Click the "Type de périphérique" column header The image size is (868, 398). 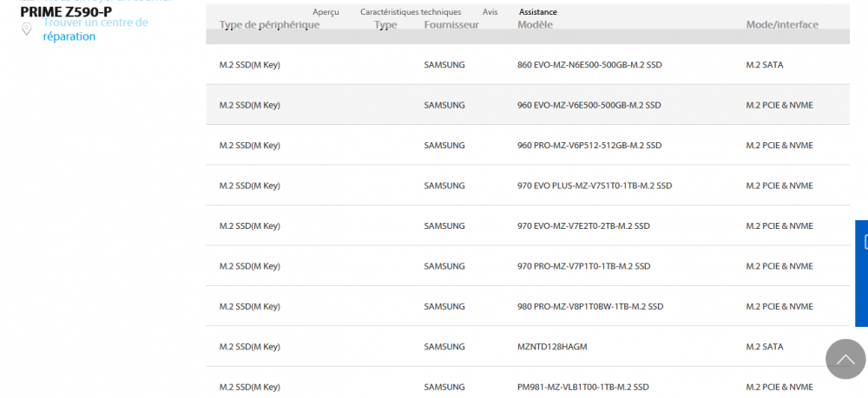[269, 25]
